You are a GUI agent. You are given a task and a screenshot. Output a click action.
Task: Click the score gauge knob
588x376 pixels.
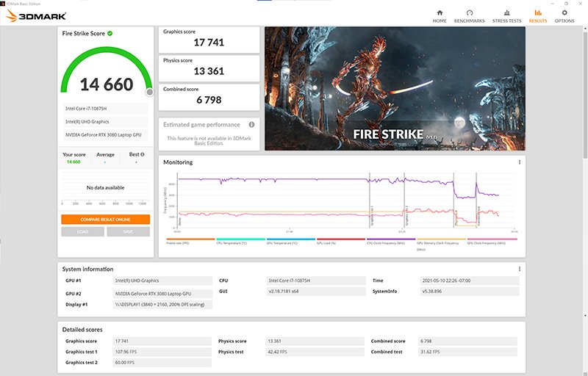tap(150, 92)
